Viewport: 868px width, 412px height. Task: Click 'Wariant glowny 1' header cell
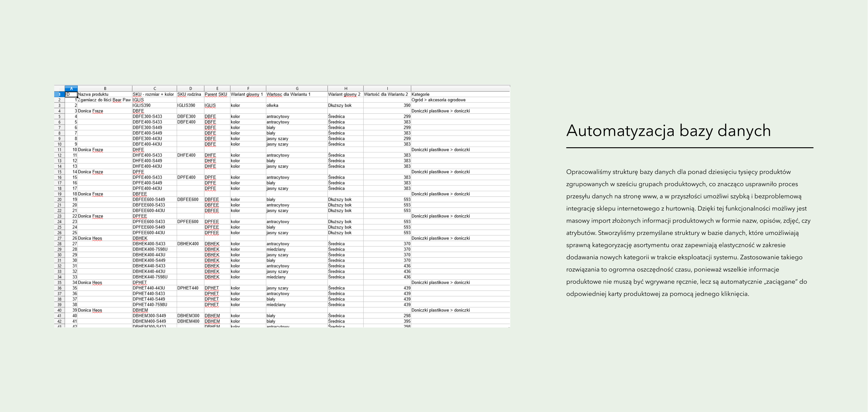[247, 94]
